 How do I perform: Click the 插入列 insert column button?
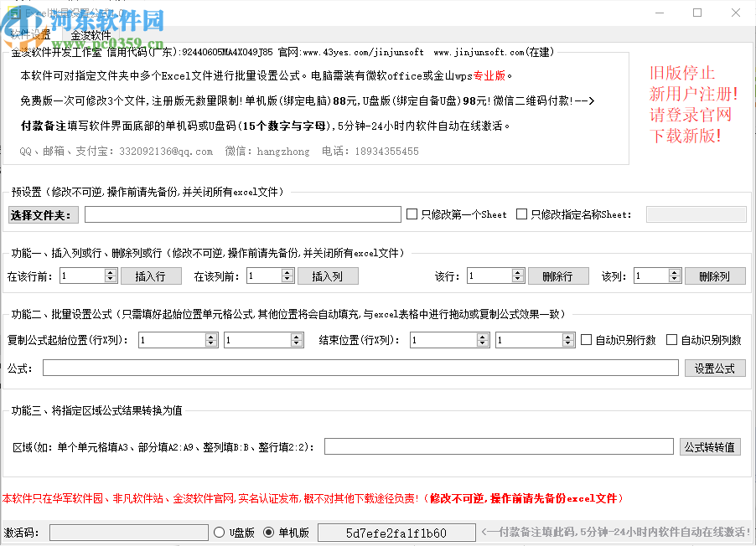pos(327,275)
